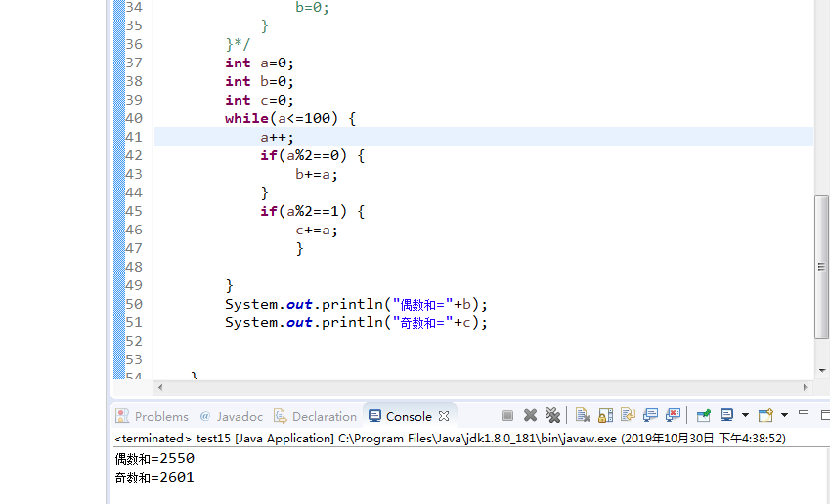
Task: Place cursor on 'int b=0;' line
Action: [259, 81]
